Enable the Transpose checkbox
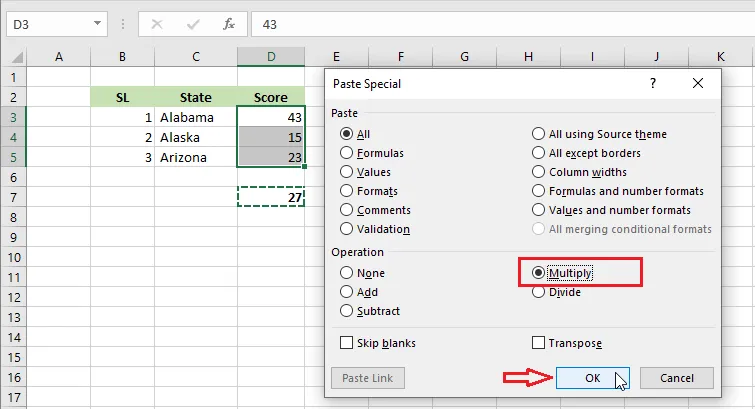The width and height of the screenshot is (755, 409). (x=538, y=343)
